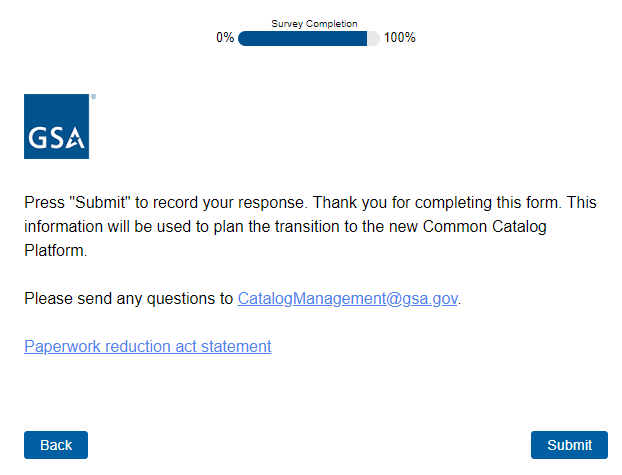622x475 pixels.
Task: Click the Survey Completion heading
Action: pos(314,24)
